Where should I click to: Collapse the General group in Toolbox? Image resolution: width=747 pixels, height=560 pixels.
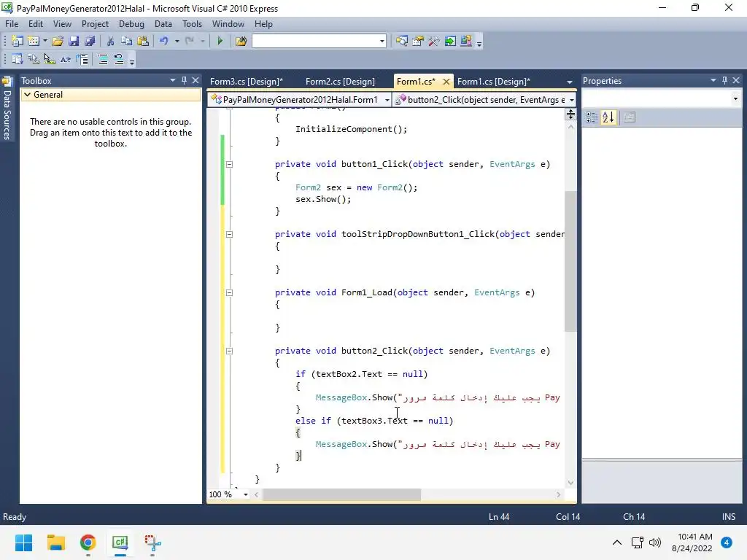[x=28, y=95]
